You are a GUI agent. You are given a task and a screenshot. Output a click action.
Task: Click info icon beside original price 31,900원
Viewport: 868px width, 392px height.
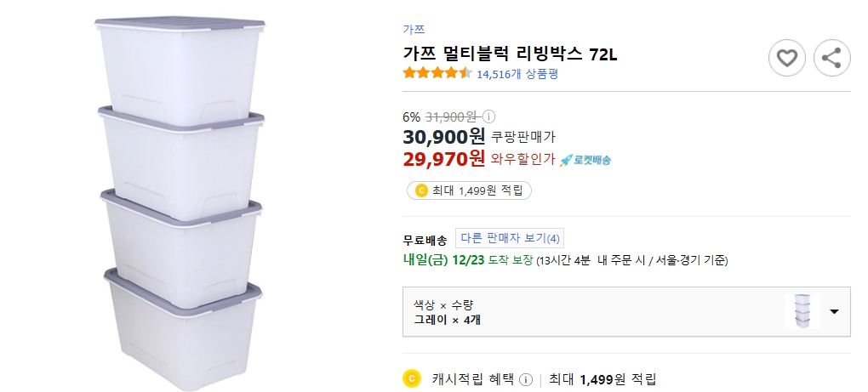(489, 116)
